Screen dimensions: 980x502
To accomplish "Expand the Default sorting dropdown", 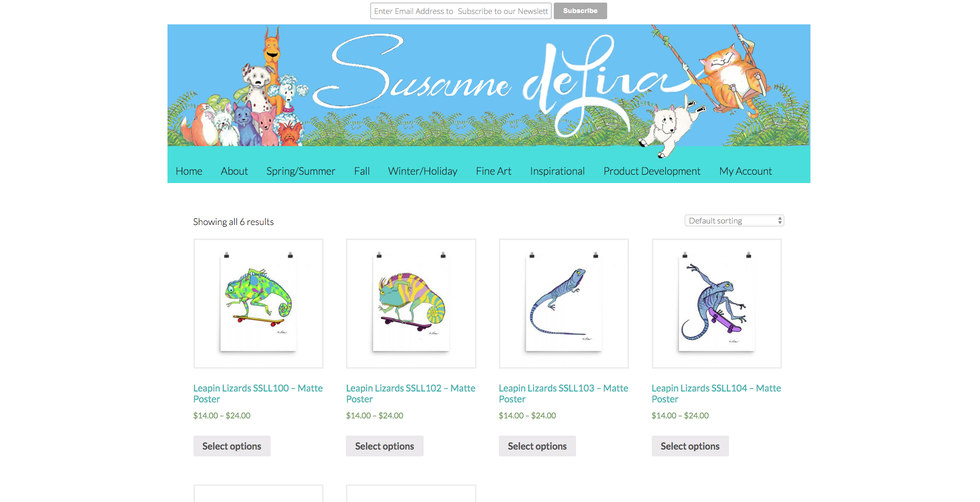I will point(734,221).
